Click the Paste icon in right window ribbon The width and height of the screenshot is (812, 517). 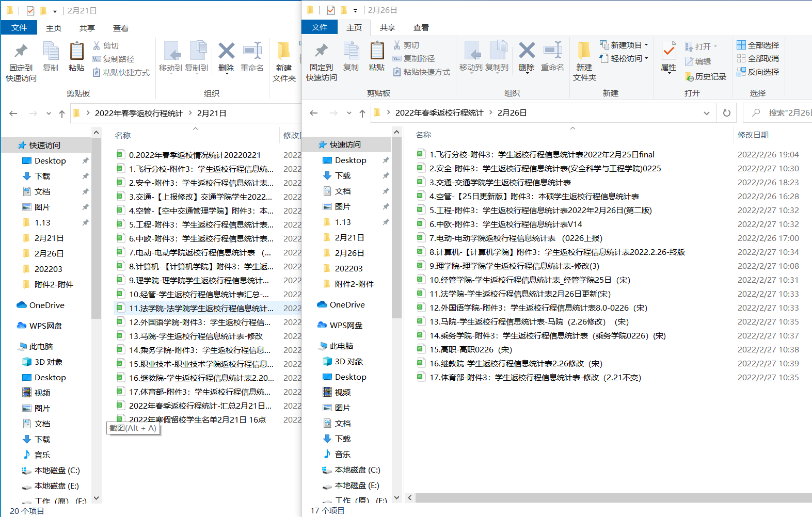pos(377,57)
